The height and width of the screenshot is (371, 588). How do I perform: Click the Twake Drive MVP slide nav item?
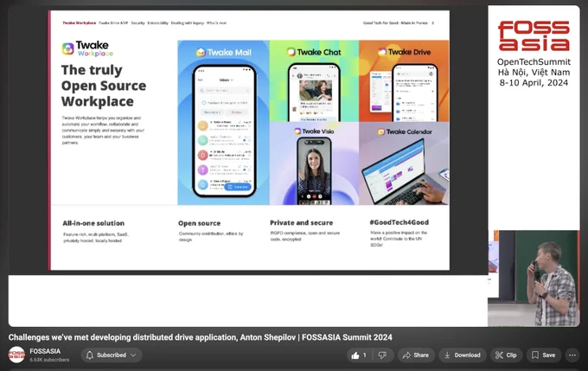(113, 22)
